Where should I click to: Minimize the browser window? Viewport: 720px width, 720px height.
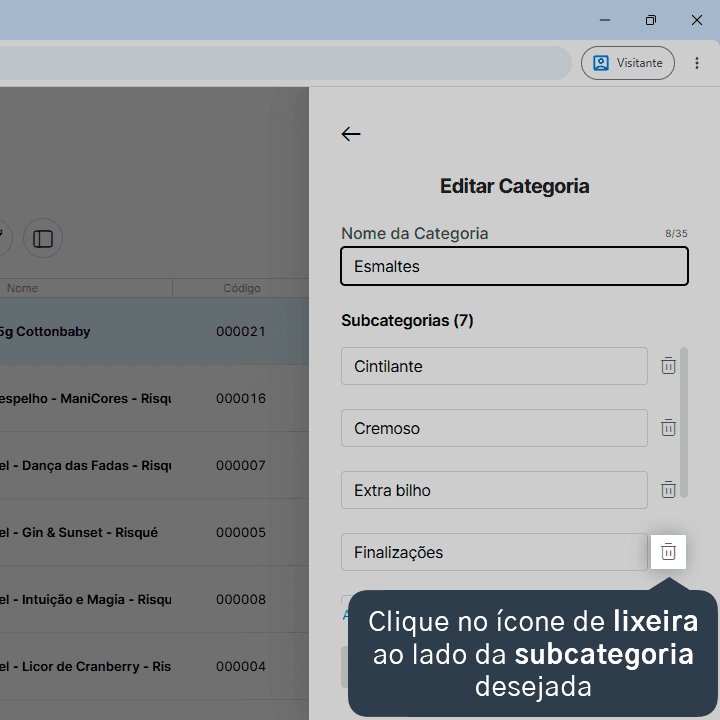(605, 20)
